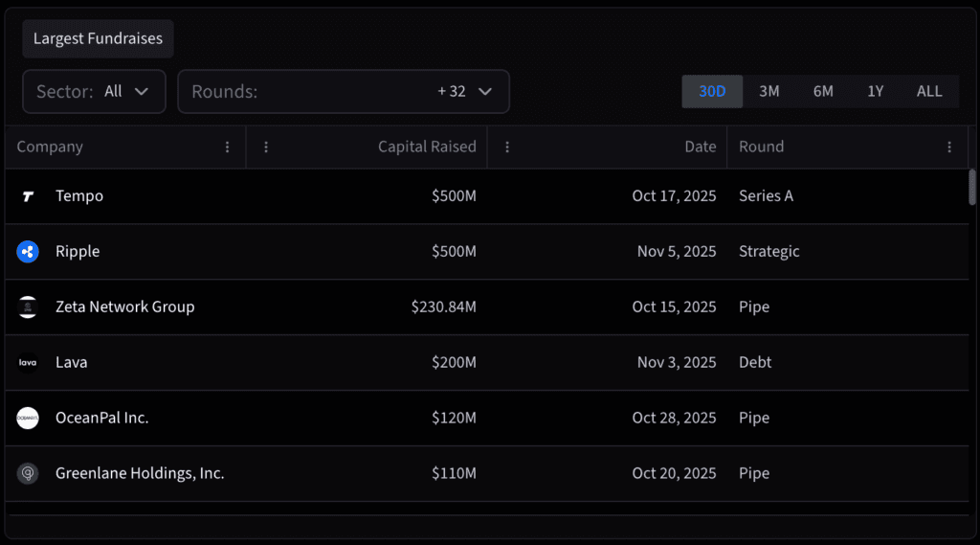Screen dimensions: 980x545
Task: Click the Lava logo icon
Action: pyautogui.click(x=28, y=363)
